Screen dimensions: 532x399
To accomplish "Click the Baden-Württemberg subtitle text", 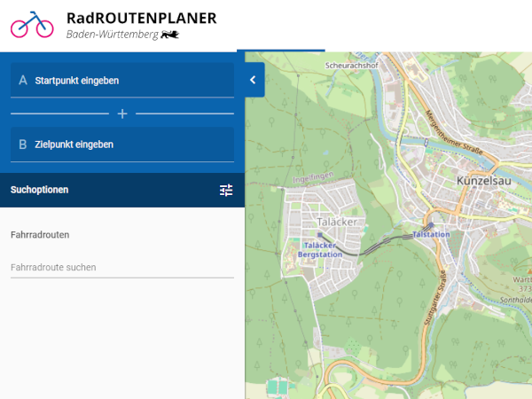I will tap(112, 35).
